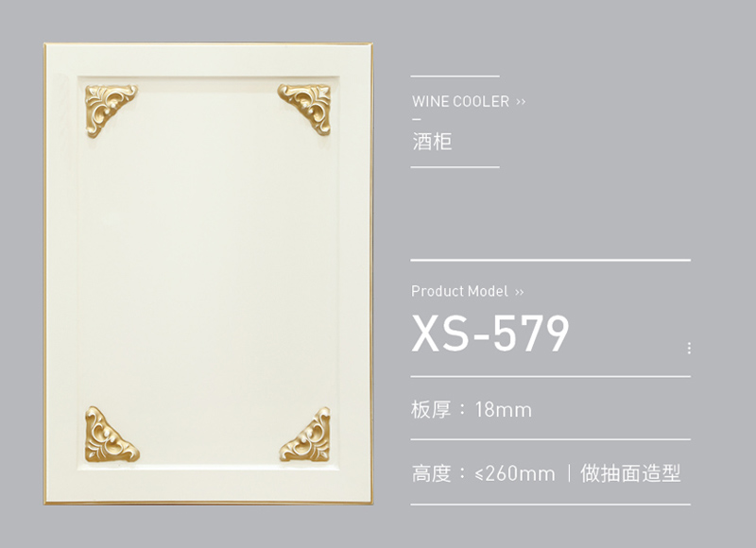756x548 pixels.
Task: Click the short dash under WINE COOLER
Action: pyautogui.click(x=417, y=119)
